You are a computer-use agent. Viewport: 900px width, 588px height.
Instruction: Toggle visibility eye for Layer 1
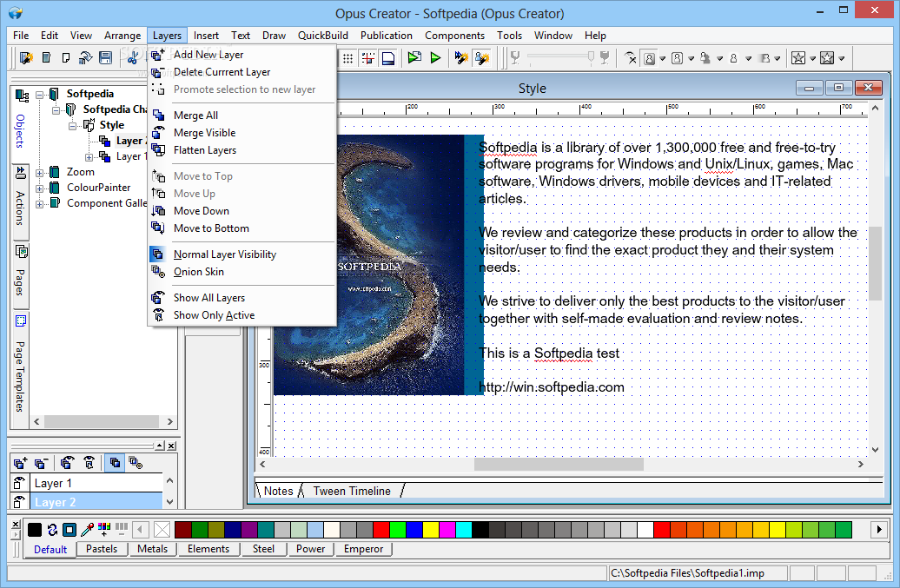click(19, 483)
